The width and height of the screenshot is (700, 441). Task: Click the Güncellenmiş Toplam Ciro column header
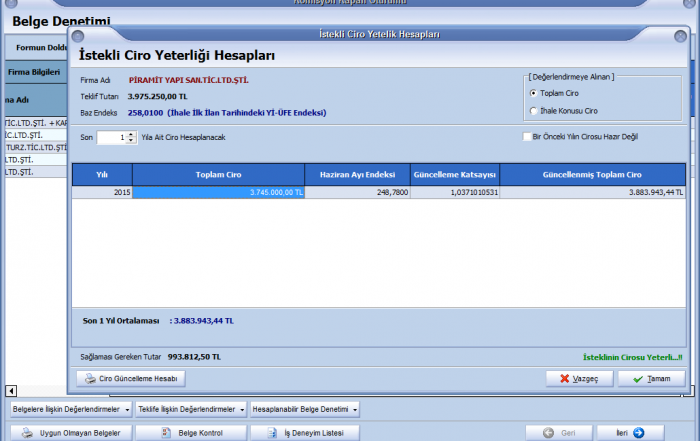(x=592, y=174)
